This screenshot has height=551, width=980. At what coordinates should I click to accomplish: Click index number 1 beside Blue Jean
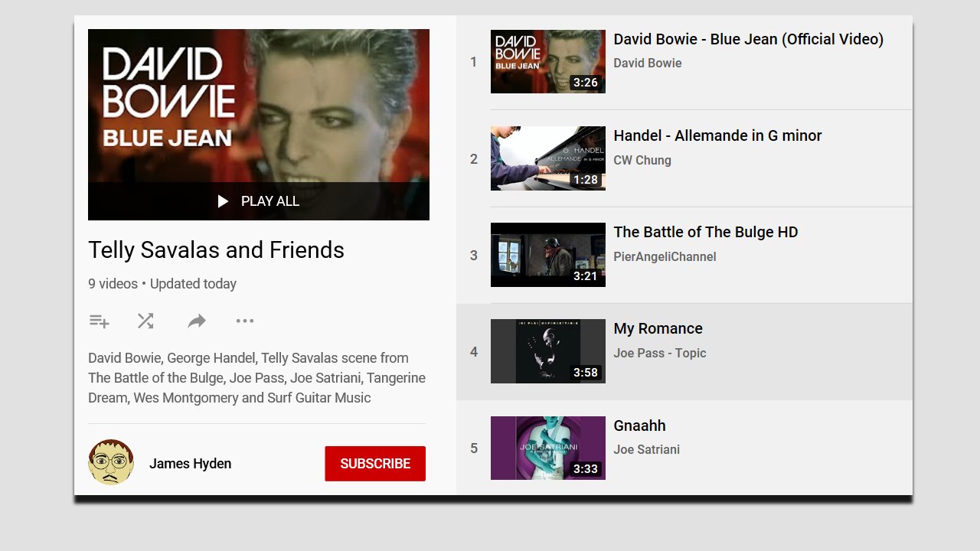[x=474, y=62]
